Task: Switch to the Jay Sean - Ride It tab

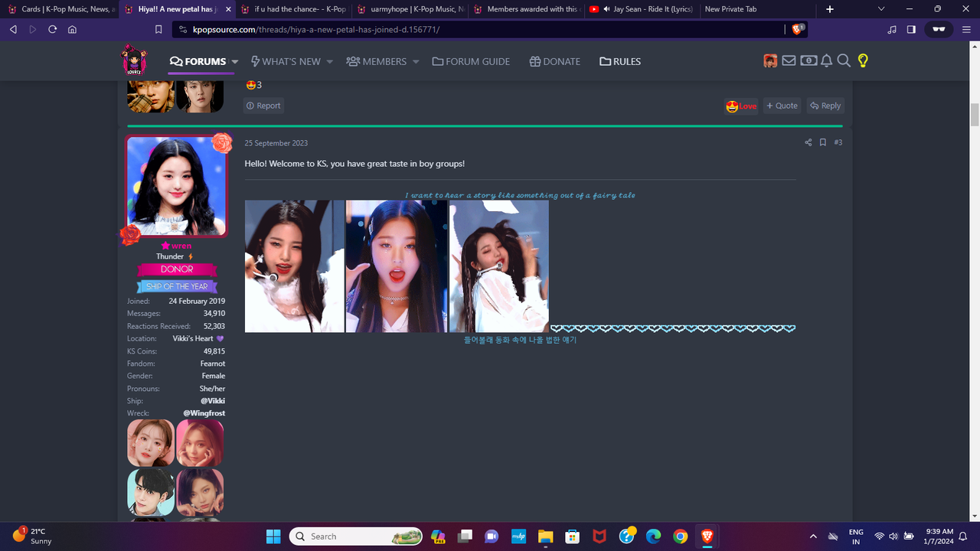Action: pos(642,9)
